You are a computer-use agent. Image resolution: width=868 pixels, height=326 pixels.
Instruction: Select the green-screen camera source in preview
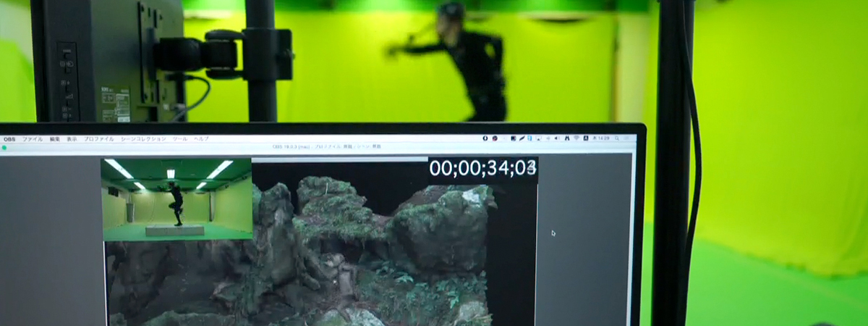176,199
